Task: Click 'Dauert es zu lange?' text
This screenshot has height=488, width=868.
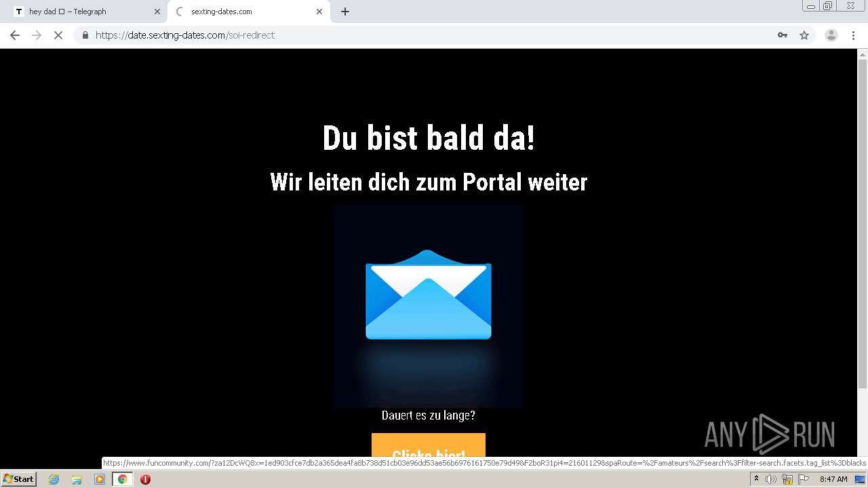Action: [x=429, y=415]
